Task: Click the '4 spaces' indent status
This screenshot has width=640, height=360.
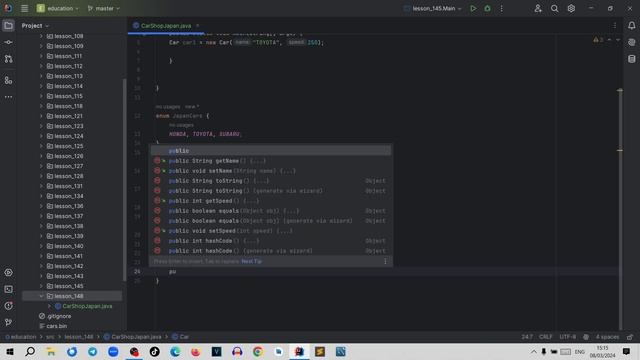Action: pyautogui.click(x=607, y=337)
